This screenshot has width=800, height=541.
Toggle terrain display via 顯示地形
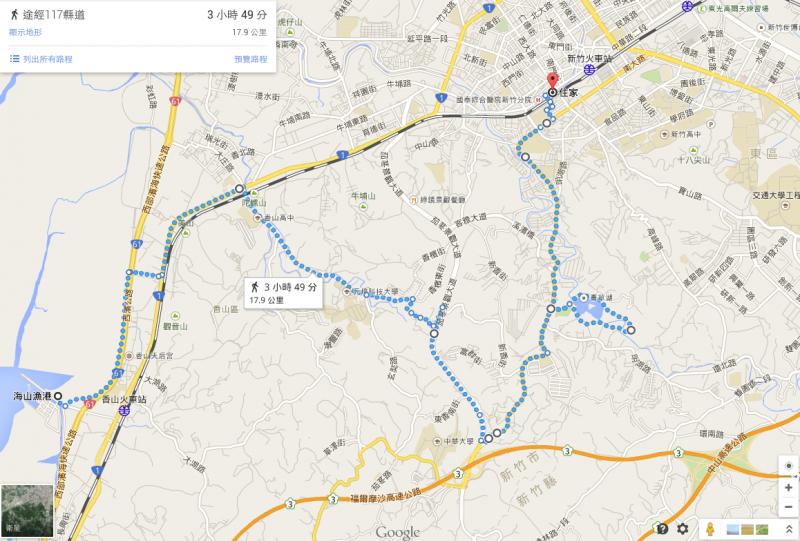point(25,32)
